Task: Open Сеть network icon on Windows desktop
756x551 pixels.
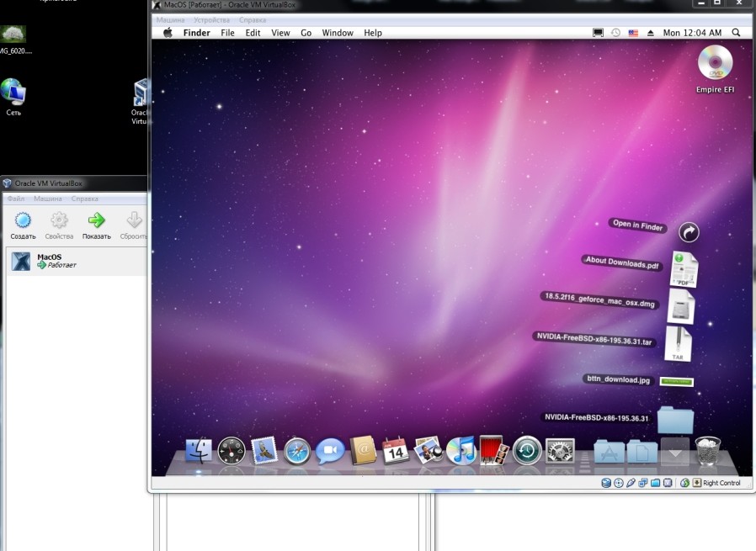Action: [x=13, y=98]
